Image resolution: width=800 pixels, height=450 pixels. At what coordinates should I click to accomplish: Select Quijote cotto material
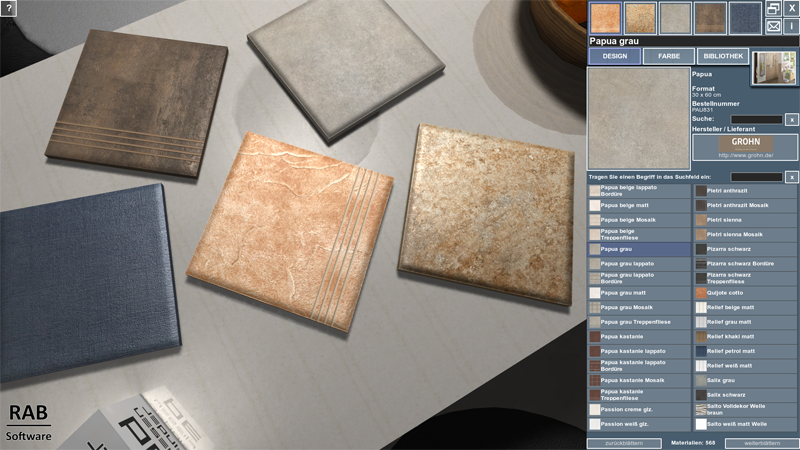745,293
